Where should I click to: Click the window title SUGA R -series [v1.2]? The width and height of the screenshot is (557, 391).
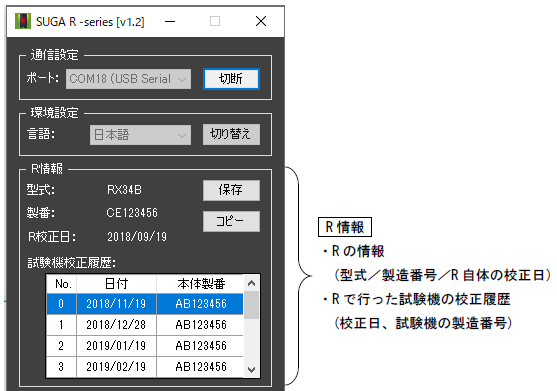click(x=90, y=22)
